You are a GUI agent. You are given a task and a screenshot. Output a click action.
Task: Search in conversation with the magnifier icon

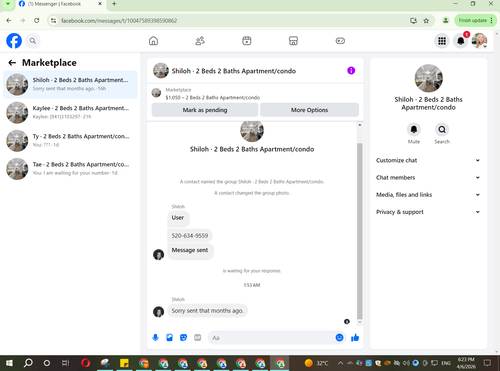442,129
